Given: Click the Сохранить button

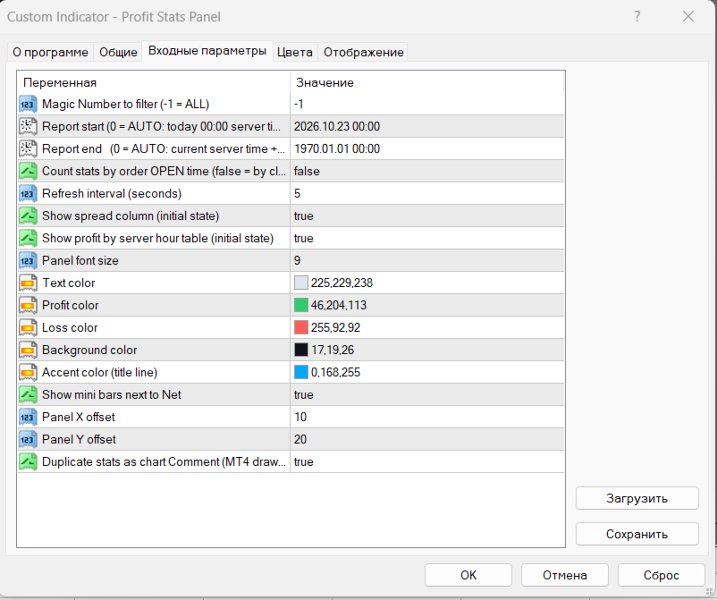Looking at the screenshot, I should pos(637,534).
